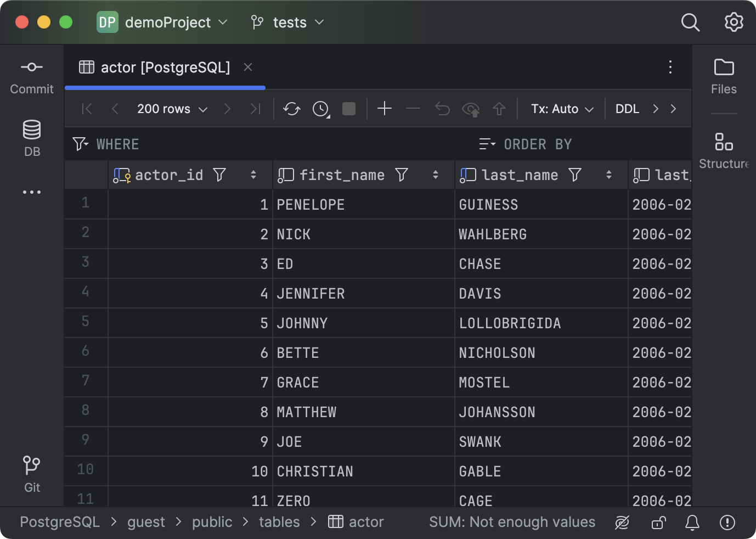Click the blue loading progress bar
Image resolution: width=756 pixels, height=539 pixels.
coord(165,87)
